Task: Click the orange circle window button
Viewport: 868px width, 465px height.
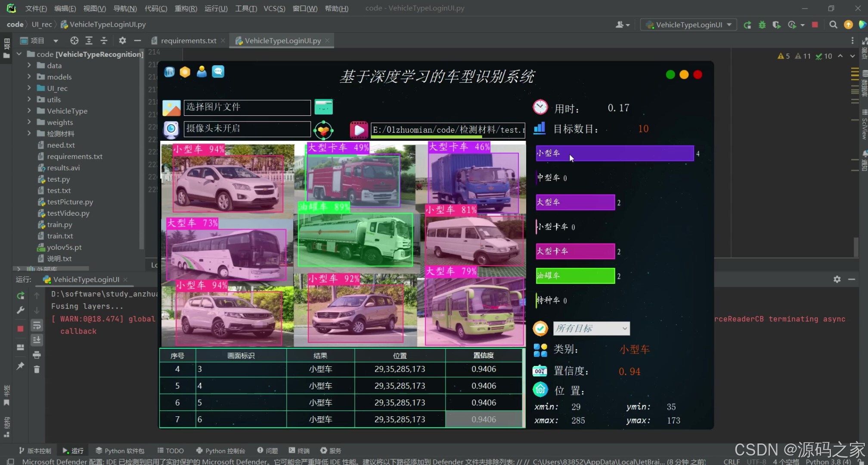Action: [x=684, y=74]
